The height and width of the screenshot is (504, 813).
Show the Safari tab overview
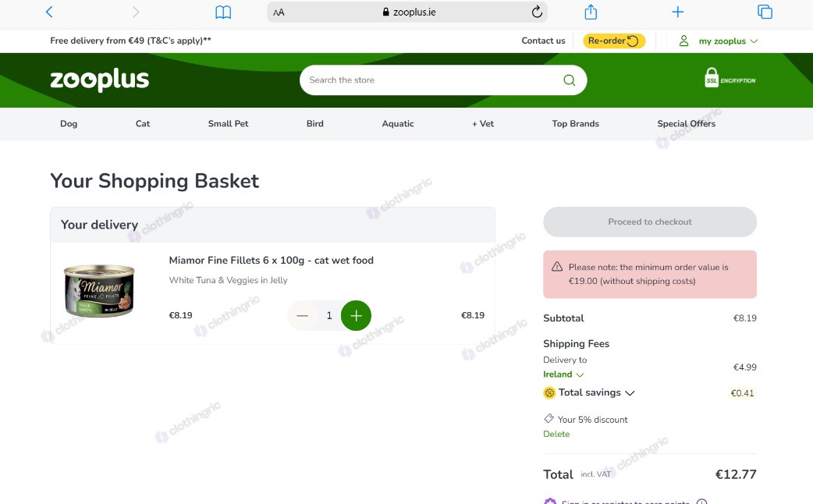click(x=765, y=12)
